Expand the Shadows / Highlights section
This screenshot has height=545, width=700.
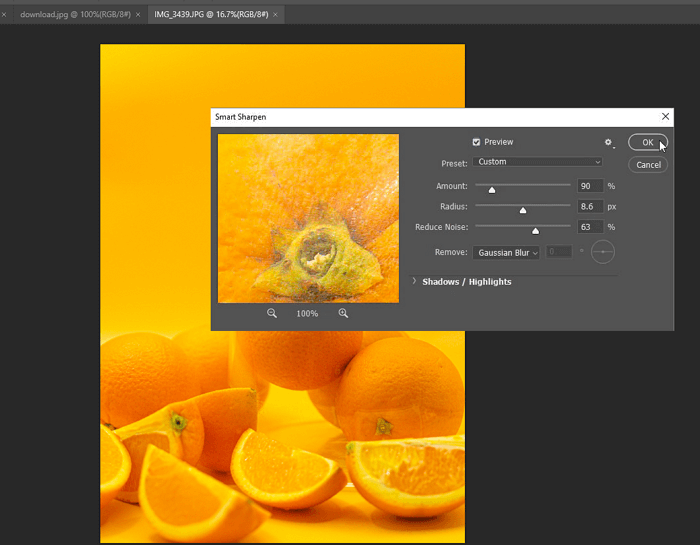(415, 282)
